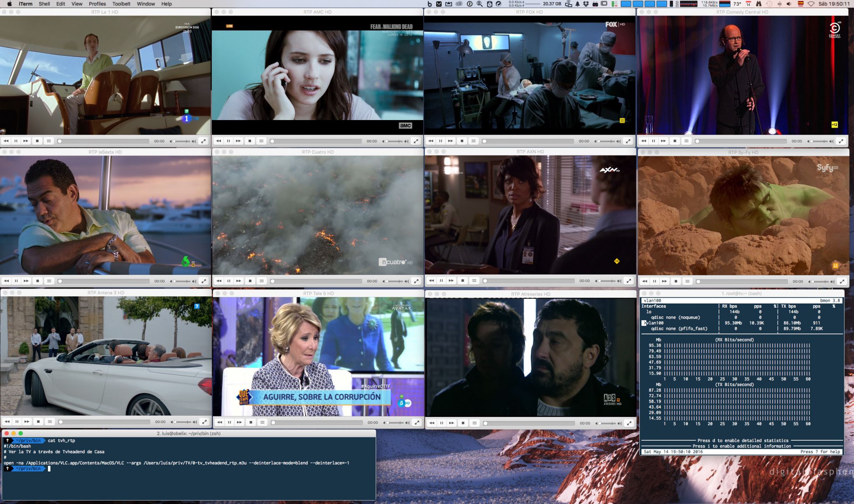Viewport: 854px width, 504px height.
Task: Pause the RTP Antena 3 HD stream
Action: pyautogui.click(x=17, y=421)
